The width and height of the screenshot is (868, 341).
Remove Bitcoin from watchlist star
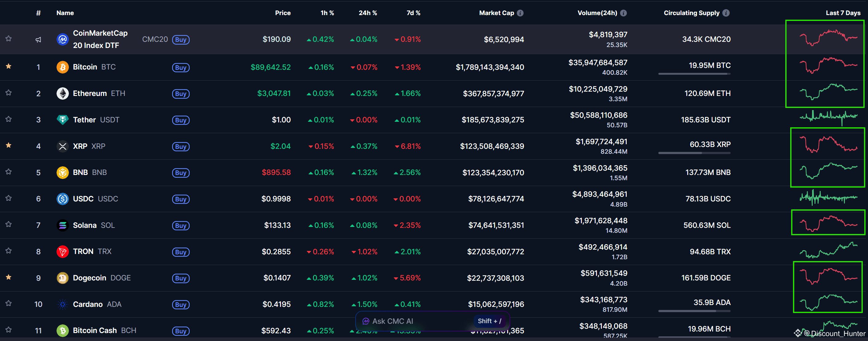coord(9,66)
